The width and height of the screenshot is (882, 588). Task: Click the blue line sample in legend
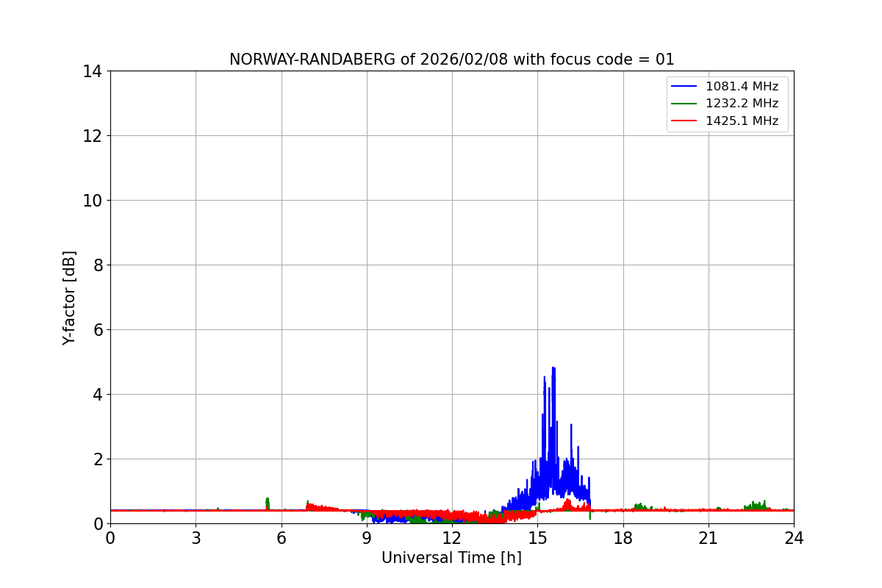pyautogui.click(x=684, y=87)
